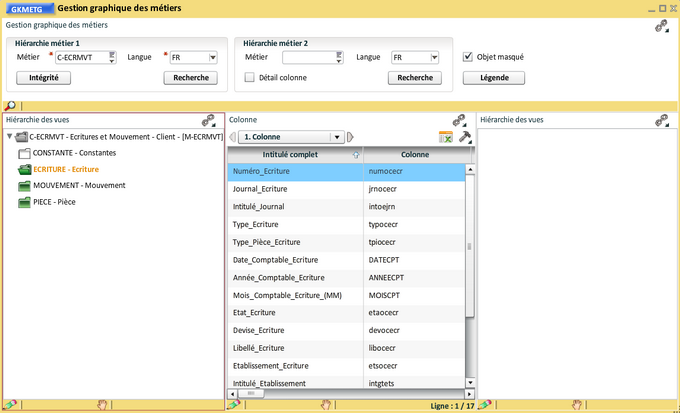
Task: Click the chain link icon at top-right corner
Action: [661, 27]
